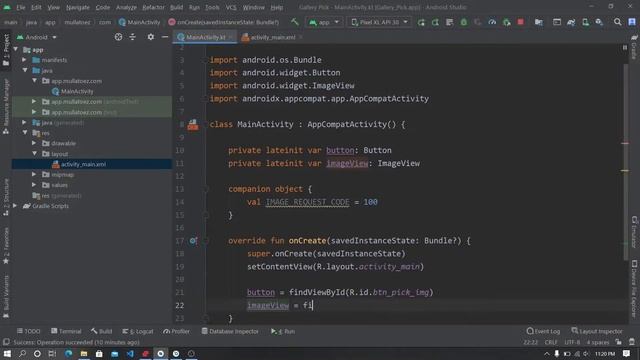Viewport: 640px width, 360px height.
Task: Open the Navigate menu
Action: 78,7
